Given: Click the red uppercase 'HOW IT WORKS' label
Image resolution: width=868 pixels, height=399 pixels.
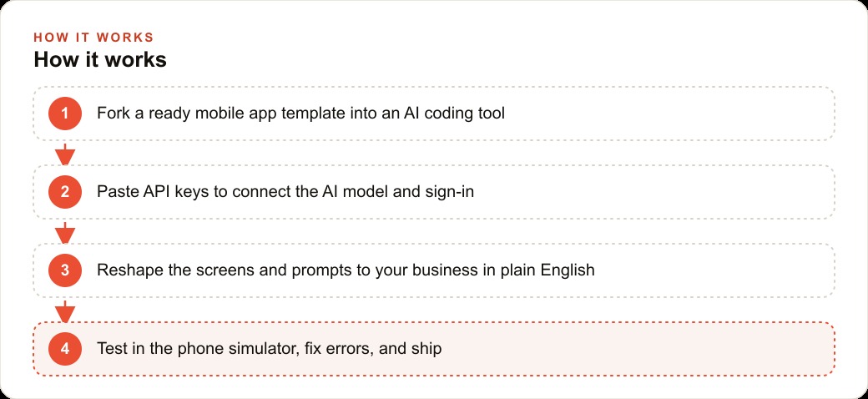Looking at the screenshot, I should click(93, 38).
